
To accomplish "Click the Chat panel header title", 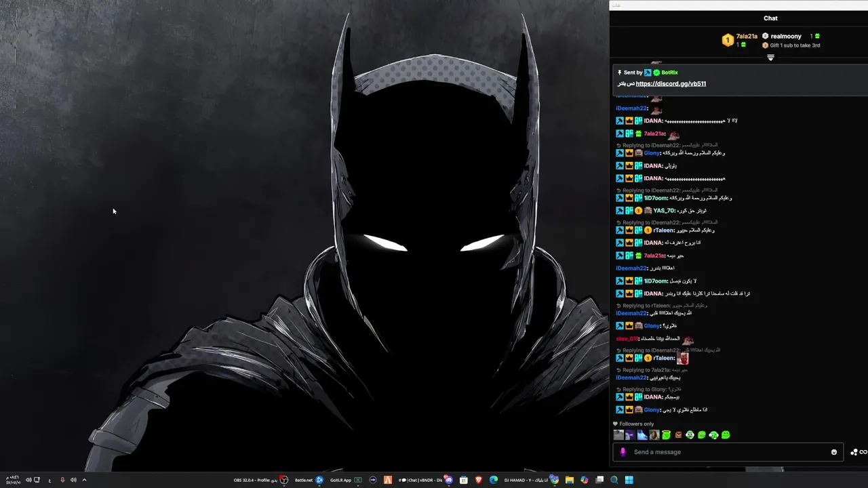I will (770, 18).
